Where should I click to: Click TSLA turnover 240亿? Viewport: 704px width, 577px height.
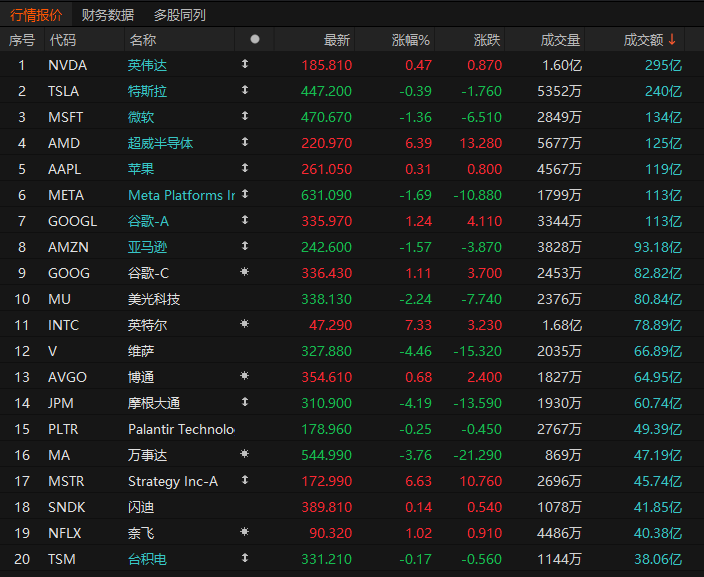coord(664,92)
